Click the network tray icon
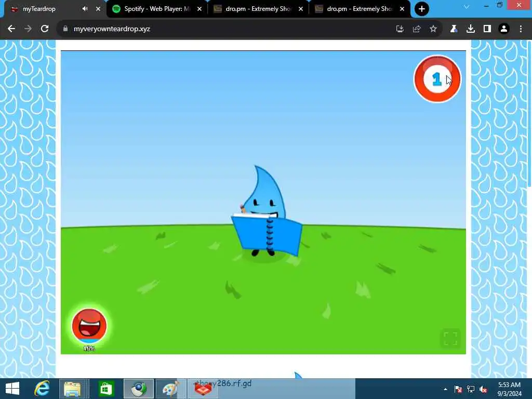The width and height of the screenshot is (532, 399). click(471, 389)
